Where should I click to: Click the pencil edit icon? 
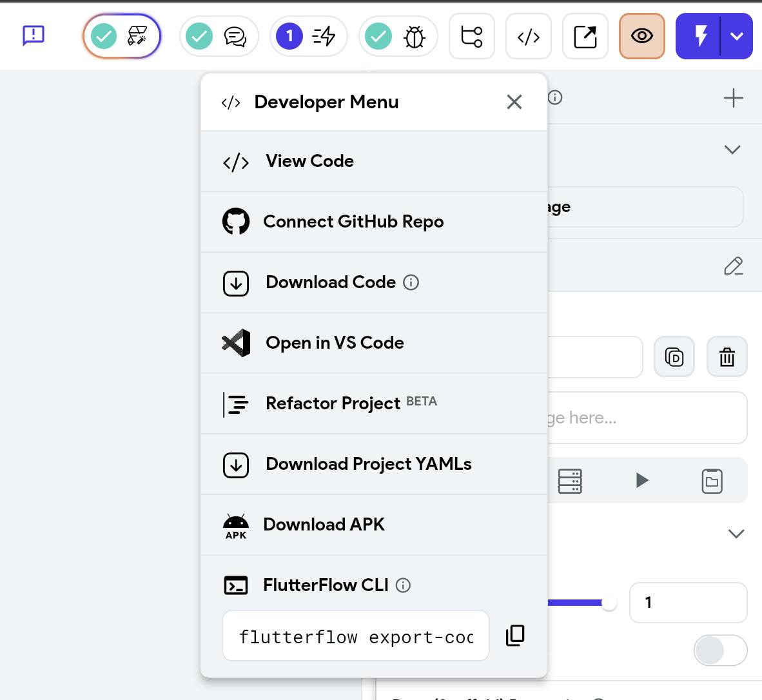tap(734, 266)
